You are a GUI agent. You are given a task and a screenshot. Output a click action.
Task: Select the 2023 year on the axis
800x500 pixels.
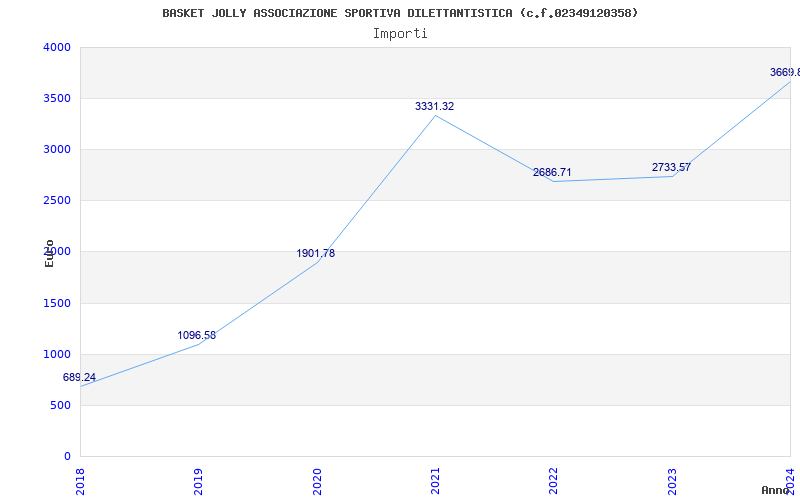tap(673, 481)
